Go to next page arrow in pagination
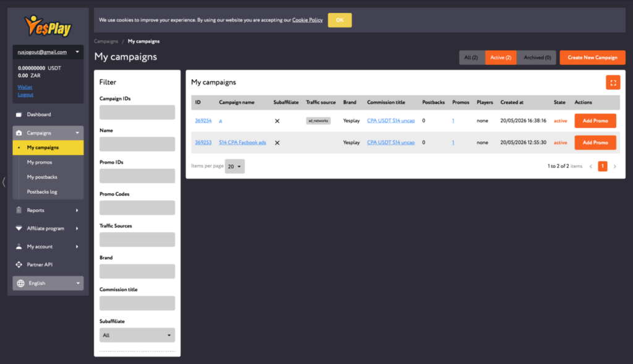633x364 pixels. click(615, 166)
